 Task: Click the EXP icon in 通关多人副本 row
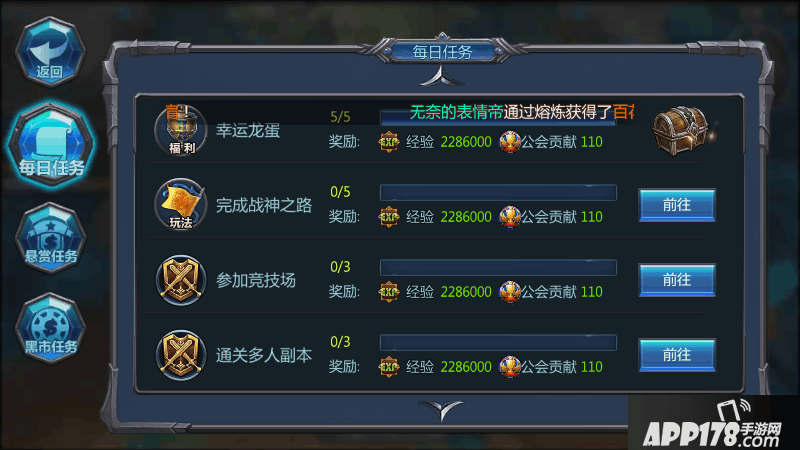pyautogui.click(x=389, y=367)
